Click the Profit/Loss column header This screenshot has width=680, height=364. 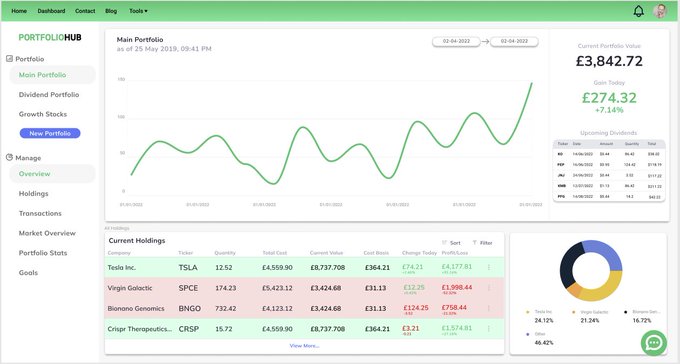point(454,253)
